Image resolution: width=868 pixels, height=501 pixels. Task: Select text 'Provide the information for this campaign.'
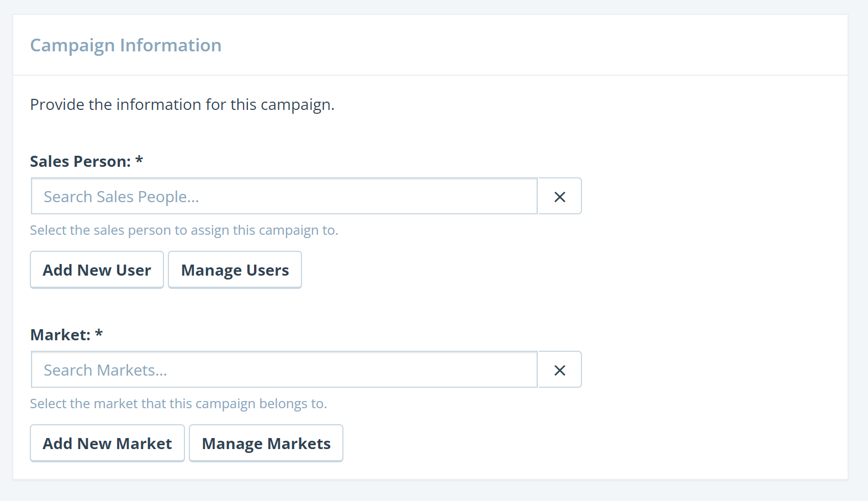click(182, 104)
